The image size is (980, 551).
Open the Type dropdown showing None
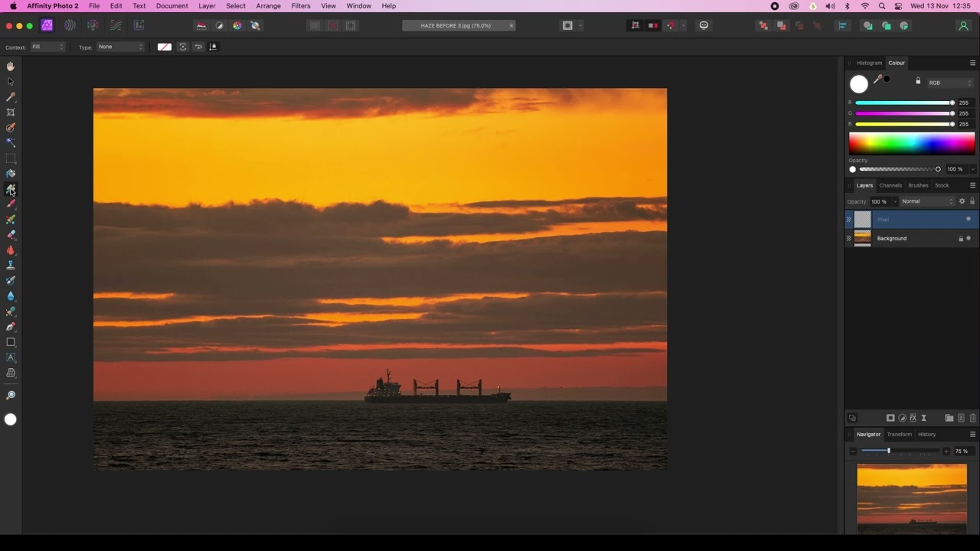120,47
